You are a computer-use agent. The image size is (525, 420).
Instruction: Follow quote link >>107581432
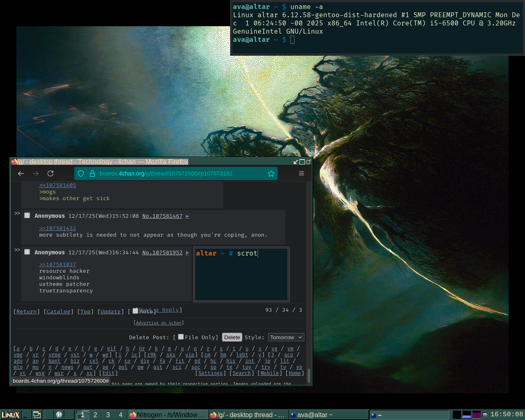(57, 228)
